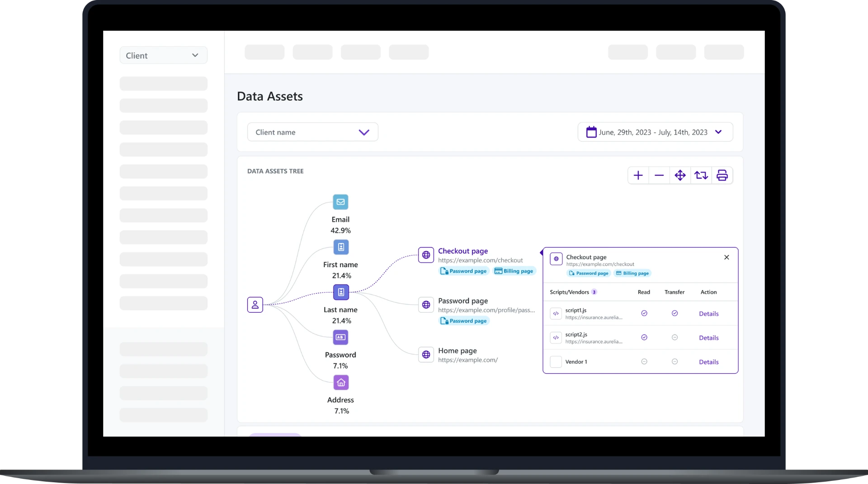Zoom in on the data assets tree
Screen dimensions: 868x484
pos(638,175)
